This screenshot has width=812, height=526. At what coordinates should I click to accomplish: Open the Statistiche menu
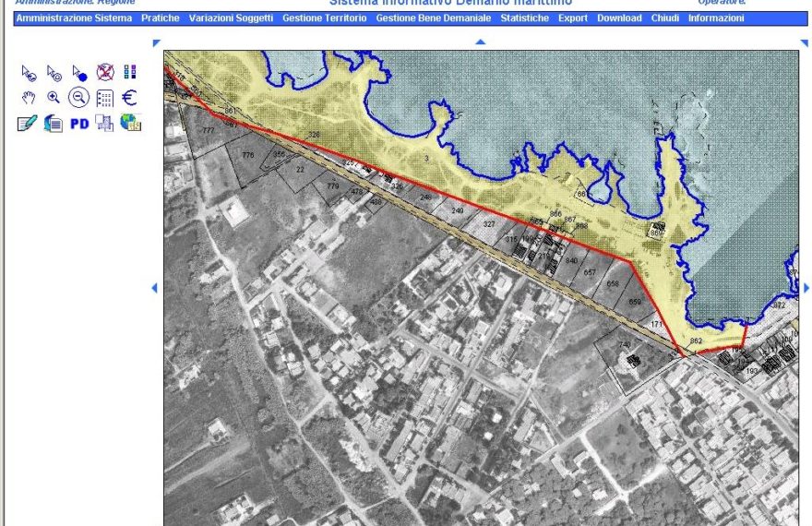pos(524,18)
